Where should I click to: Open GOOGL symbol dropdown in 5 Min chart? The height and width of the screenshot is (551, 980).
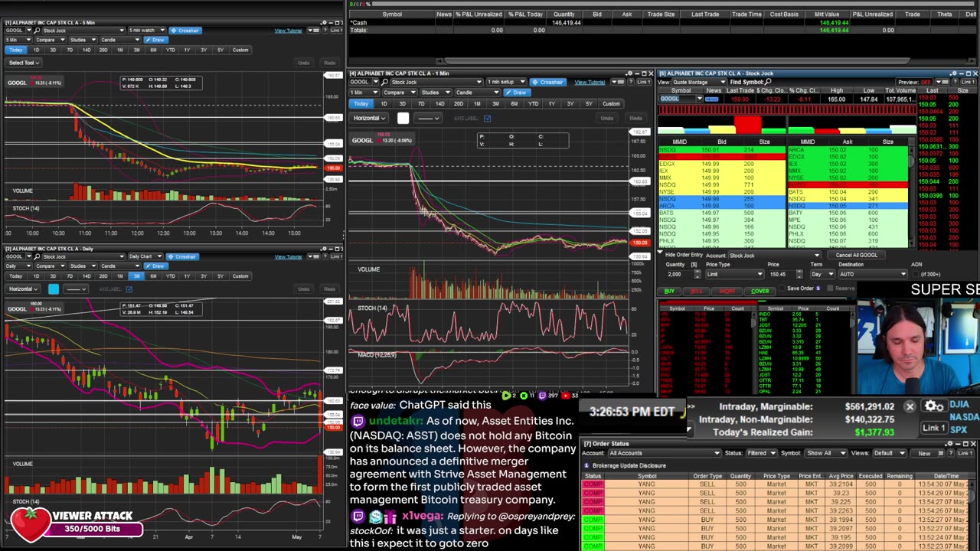pos(30,31)
